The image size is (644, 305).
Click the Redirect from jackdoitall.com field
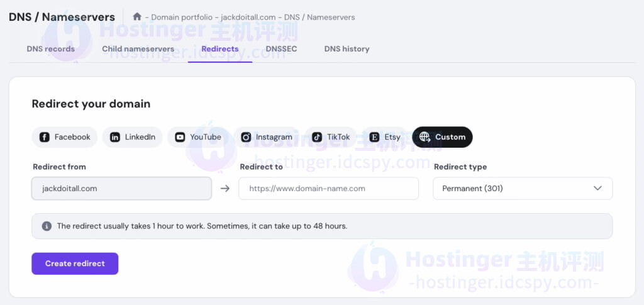(121, 189)
